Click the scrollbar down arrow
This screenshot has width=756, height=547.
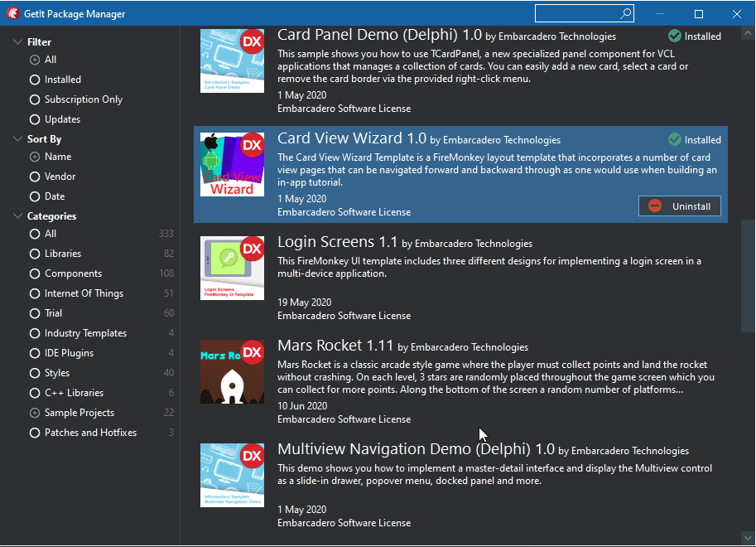pyautogui.click(x=748, y=538)
